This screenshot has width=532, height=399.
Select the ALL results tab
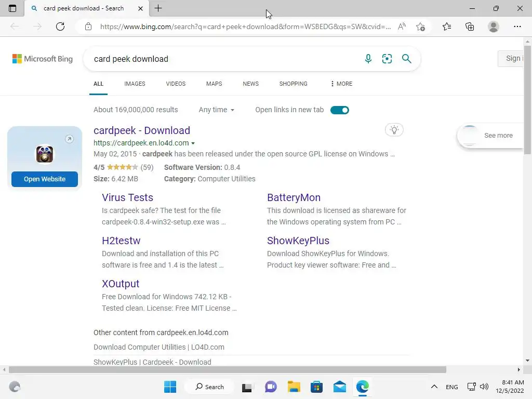[98, 84]
